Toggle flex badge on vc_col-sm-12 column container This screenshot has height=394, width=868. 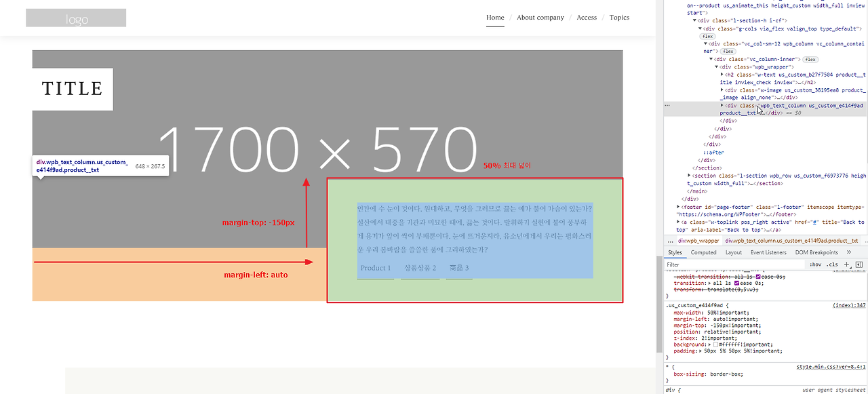pos(728,51)
